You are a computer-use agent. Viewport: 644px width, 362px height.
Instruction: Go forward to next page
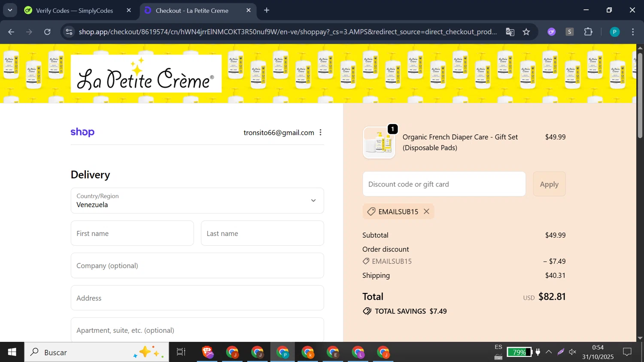tap(29, 32)
